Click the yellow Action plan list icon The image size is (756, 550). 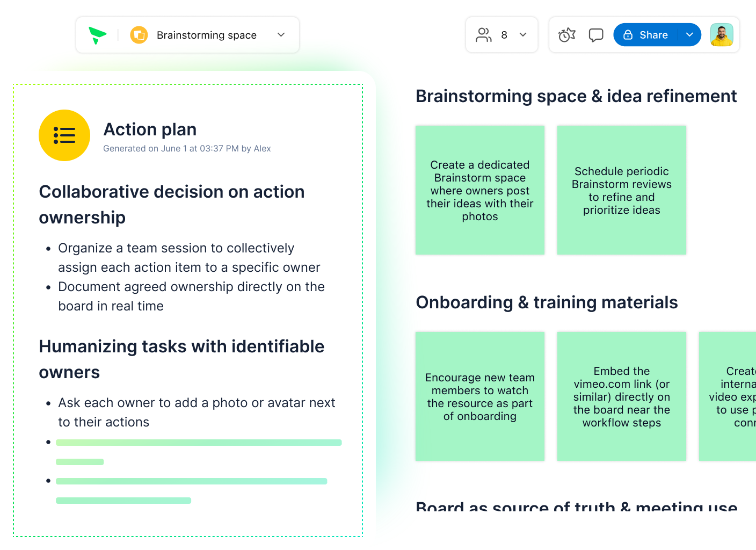pos(64,135)
